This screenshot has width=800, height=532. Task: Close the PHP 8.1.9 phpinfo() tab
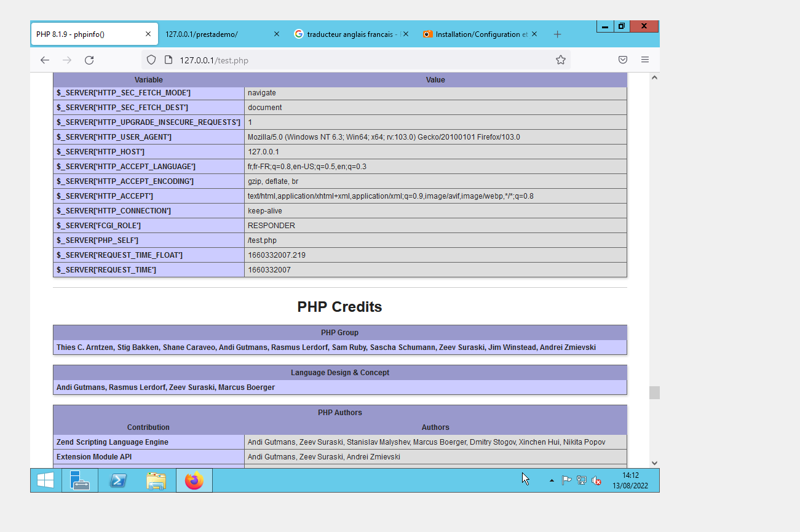point(148,34)
